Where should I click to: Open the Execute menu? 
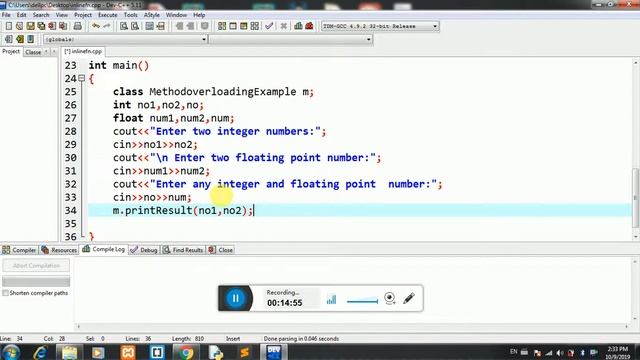coord(107,15)
